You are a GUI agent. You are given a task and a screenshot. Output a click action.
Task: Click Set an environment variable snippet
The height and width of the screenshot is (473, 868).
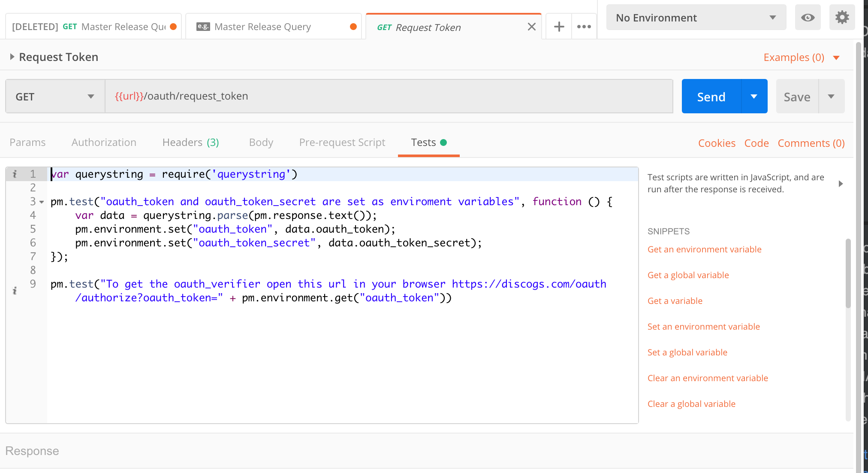pyautogui.click(x=704, y=326)
